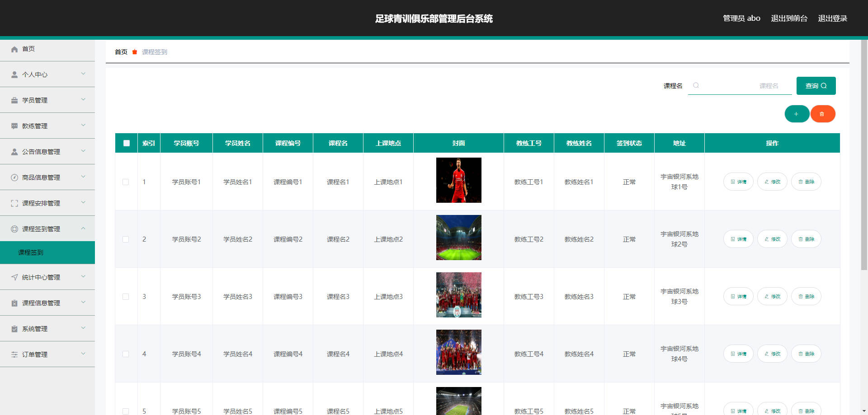Image resolution: width=868 pixels, height=415 pixels.
Task: Expand 订单管理 chevron
Action: [x=83, y=354]
